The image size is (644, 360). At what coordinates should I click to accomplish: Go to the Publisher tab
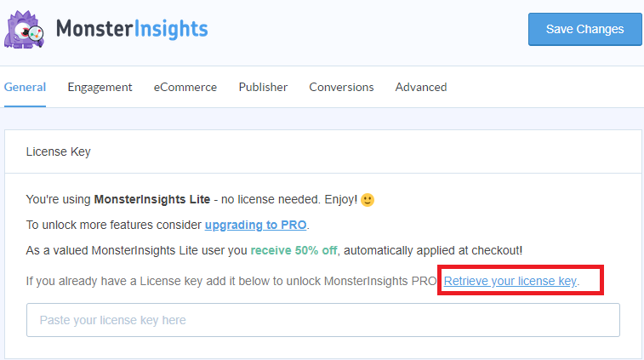tap(263, 87)
